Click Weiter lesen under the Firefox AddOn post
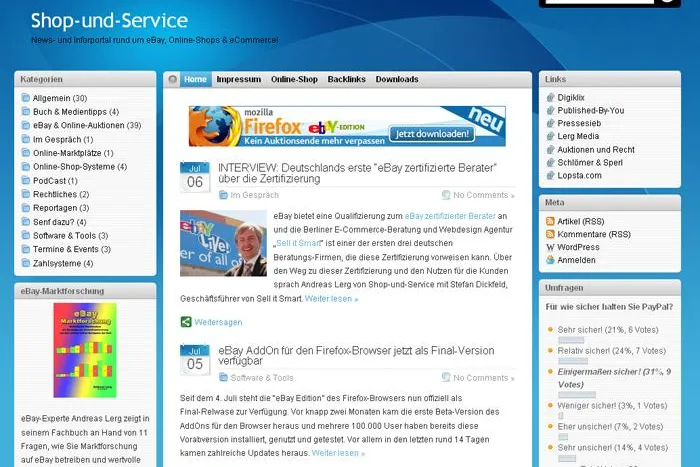This screenshot has height=467, width=700. point(338,453)
